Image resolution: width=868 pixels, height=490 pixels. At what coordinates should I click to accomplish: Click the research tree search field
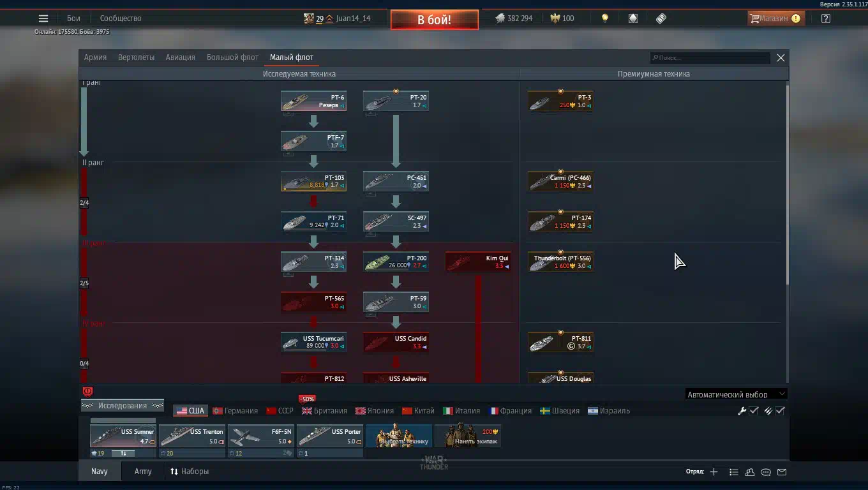(710, 58)
